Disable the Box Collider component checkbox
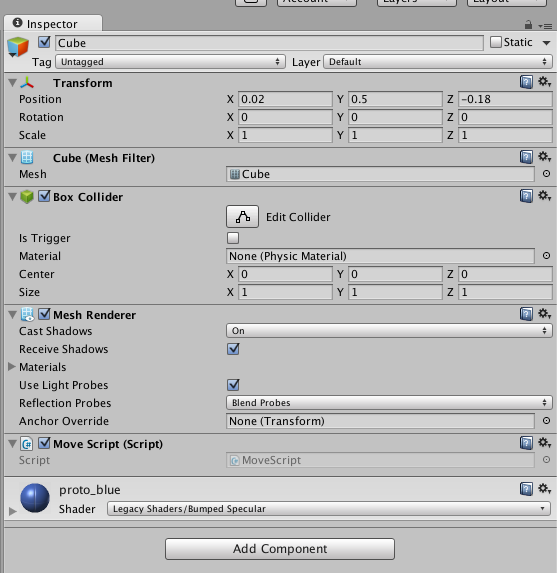The width and height of the screenshot is (557, 573). tap(44, 196)
